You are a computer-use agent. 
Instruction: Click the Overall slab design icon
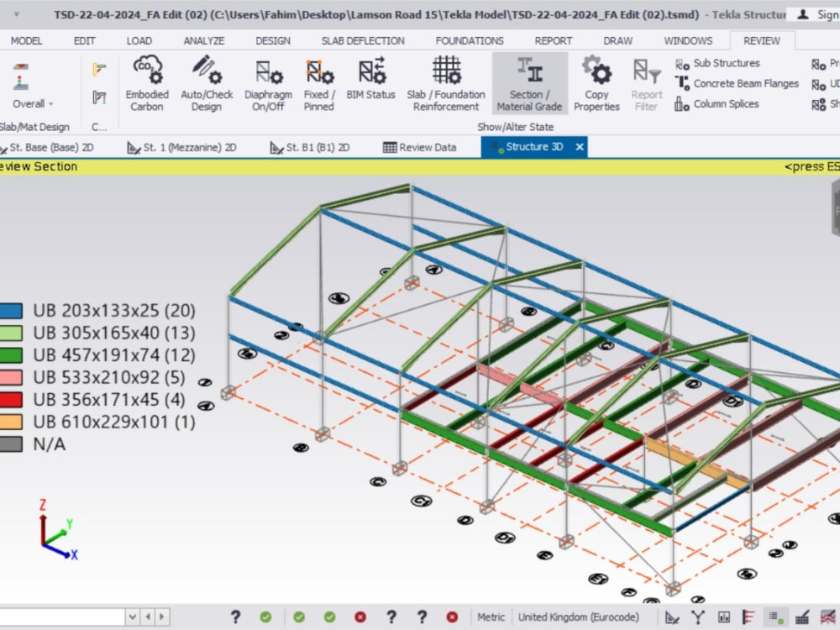point(21,77)
